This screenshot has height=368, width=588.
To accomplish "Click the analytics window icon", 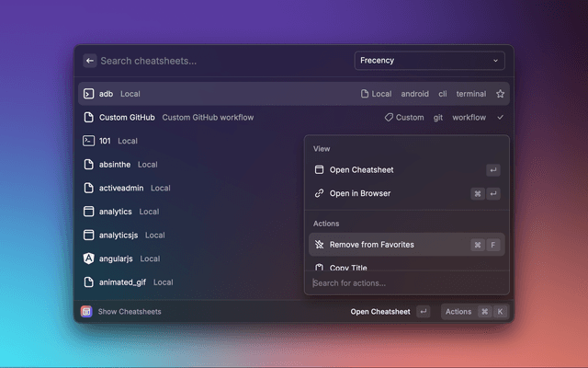I will tap(89, 212).
